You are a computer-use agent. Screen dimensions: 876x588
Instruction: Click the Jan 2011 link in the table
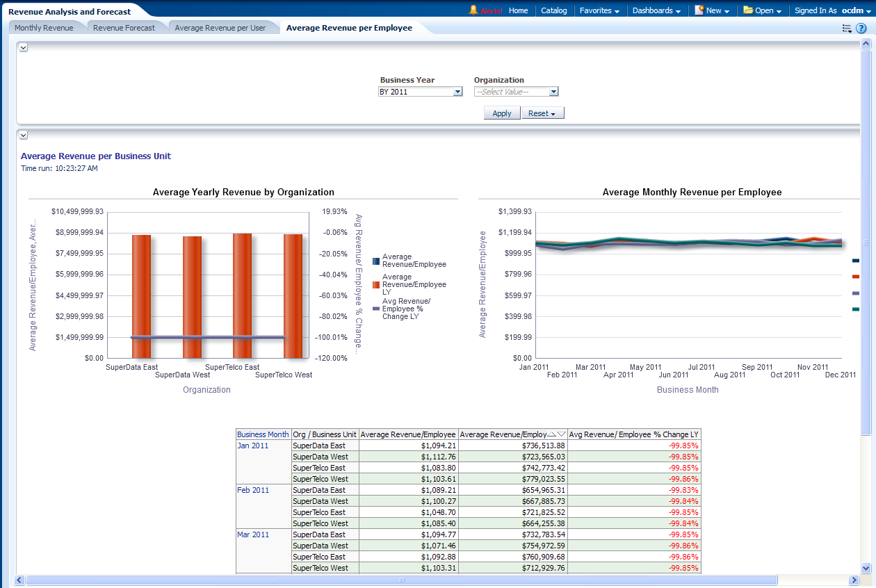(252, 446)
